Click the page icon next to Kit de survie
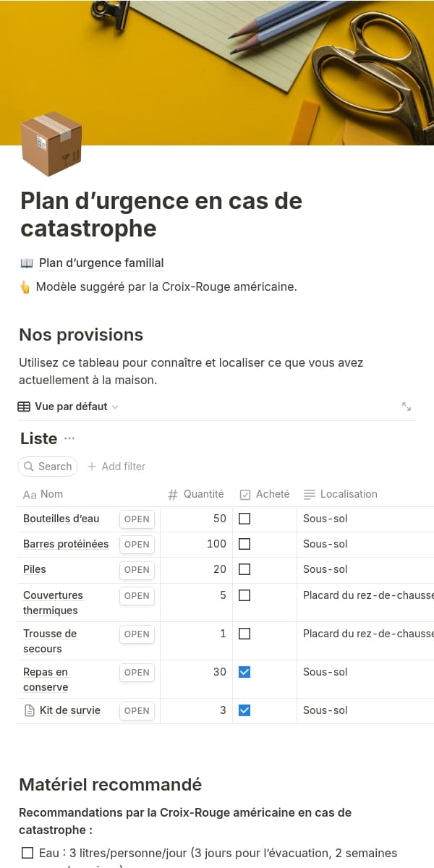 point(27,710)
